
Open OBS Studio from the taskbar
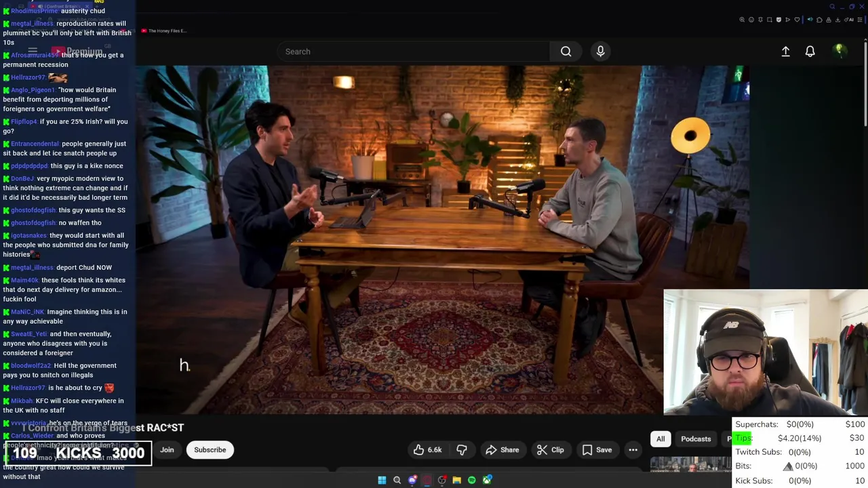click(442, 480)
